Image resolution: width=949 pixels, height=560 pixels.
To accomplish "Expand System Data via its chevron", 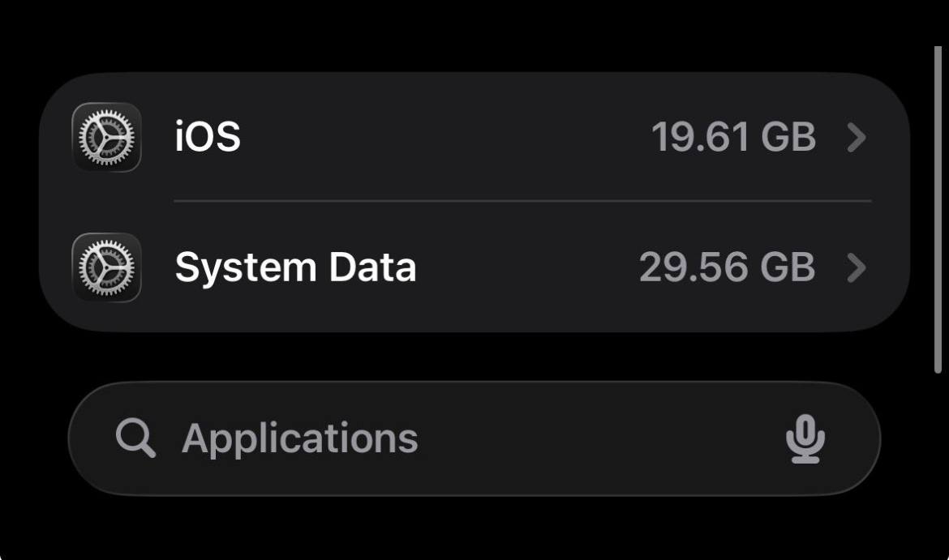I will (x=856, y=267).
